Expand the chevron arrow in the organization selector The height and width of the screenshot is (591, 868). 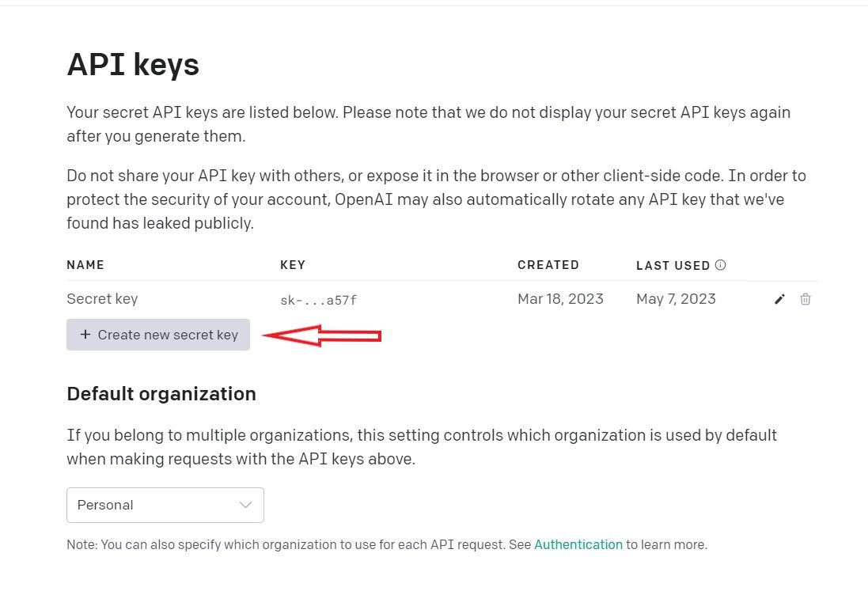pos(245,505)
